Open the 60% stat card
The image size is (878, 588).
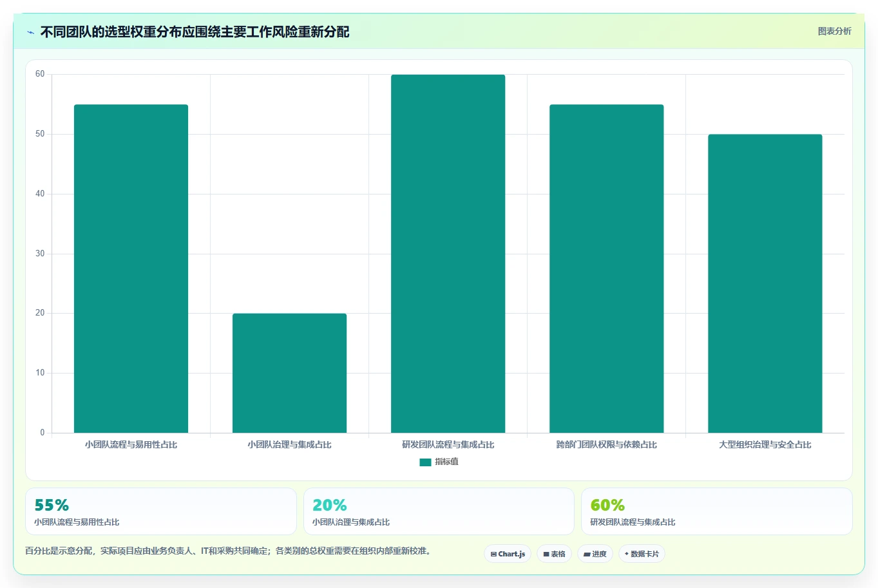click(716, 511)
